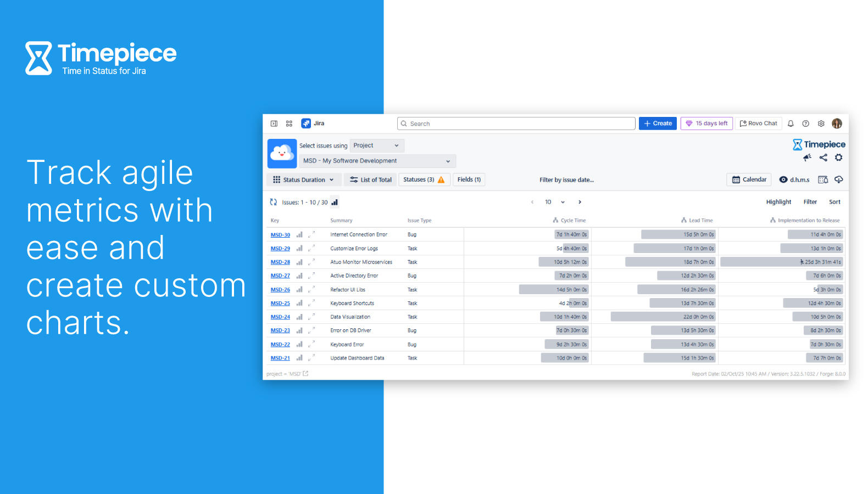Go to the next page arrow
Viewport: 868px width, 494px height.
(x=580, y=202)
